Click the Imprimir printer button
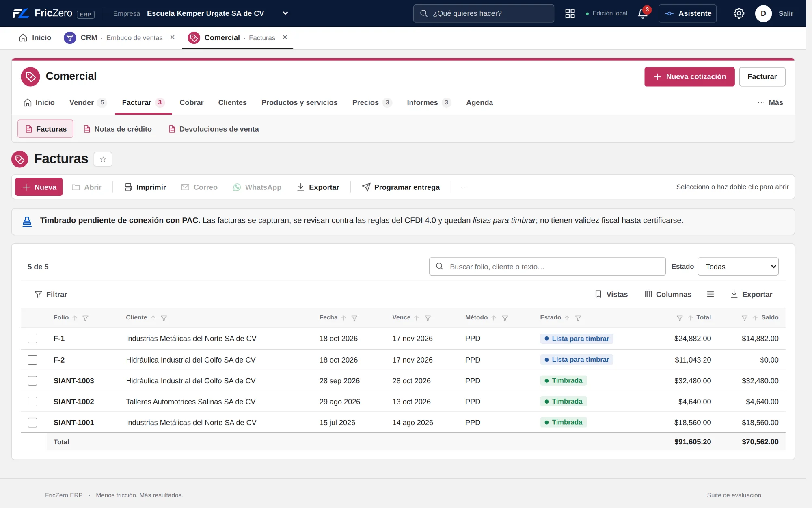This screenshot has height=508, width=812. [x=145, y=187]
